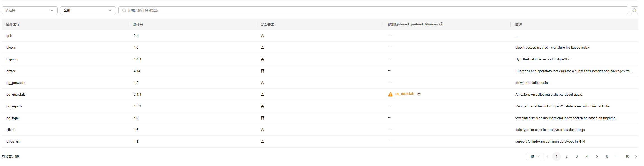644x166 pixels.
Task: Go to page 2
Action: (x=566, y=156)
